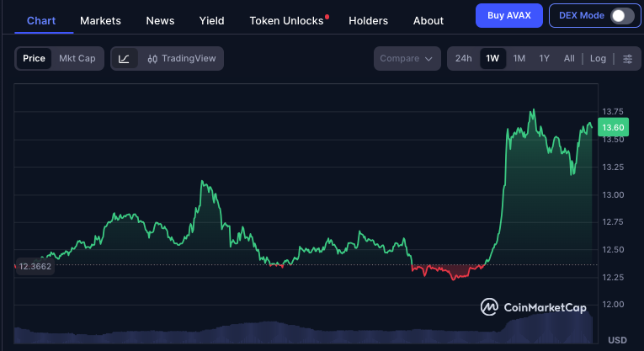Open the chart settings sliders icon
Viewport: 644px width, 351px height.
point(627,59)
